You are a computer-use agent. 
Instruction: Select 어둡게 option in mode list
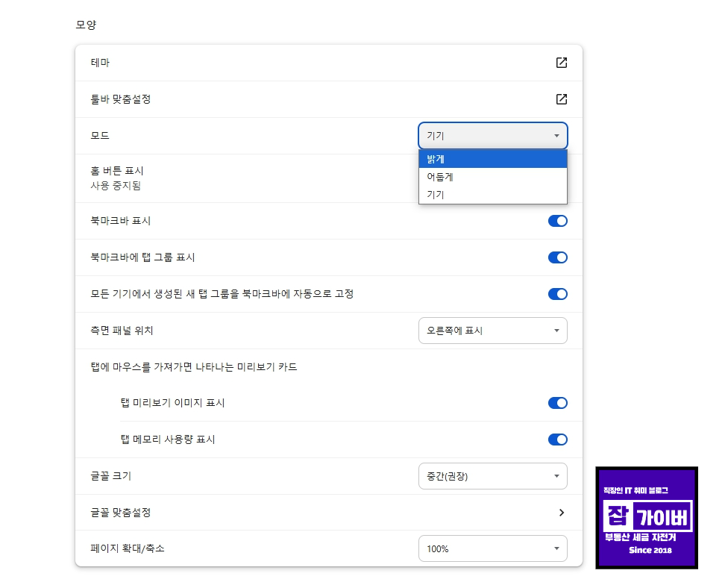tap(492, 177)
